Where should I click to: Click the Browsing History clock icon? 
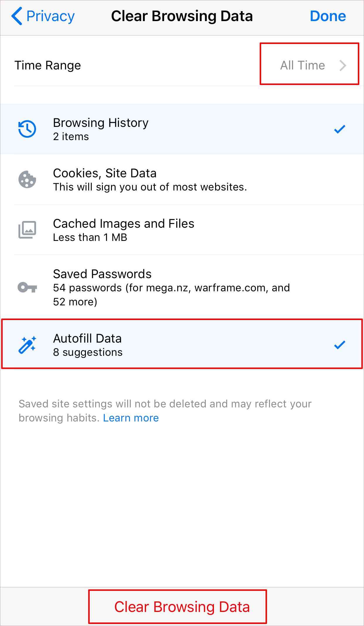27,128
